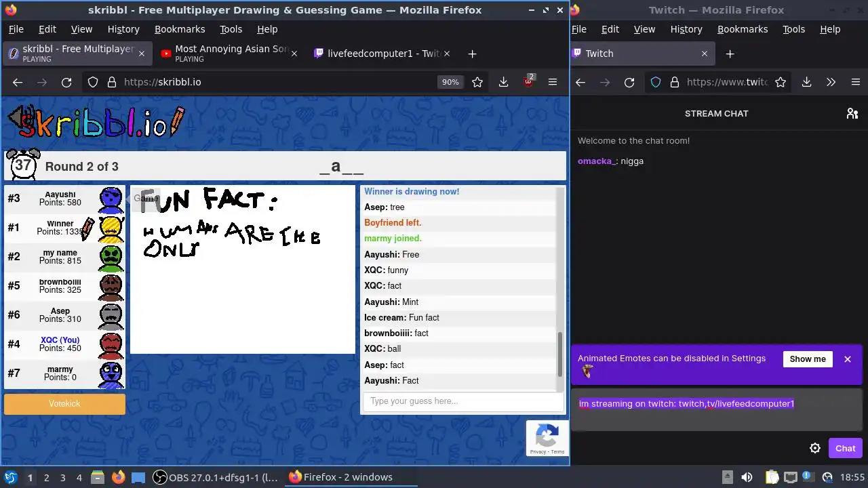
Task: Click the Twitch chat community icon
Action: tap(852, 113)
